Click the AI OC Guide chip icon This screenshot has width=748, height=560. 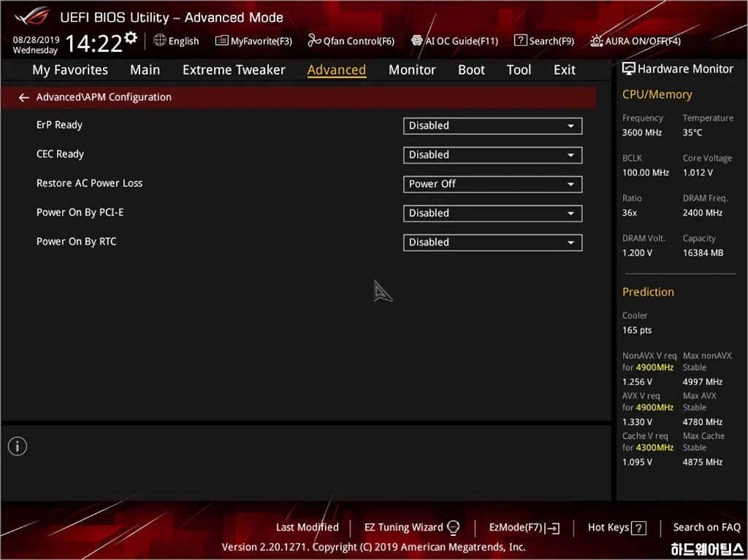(417, 41)
